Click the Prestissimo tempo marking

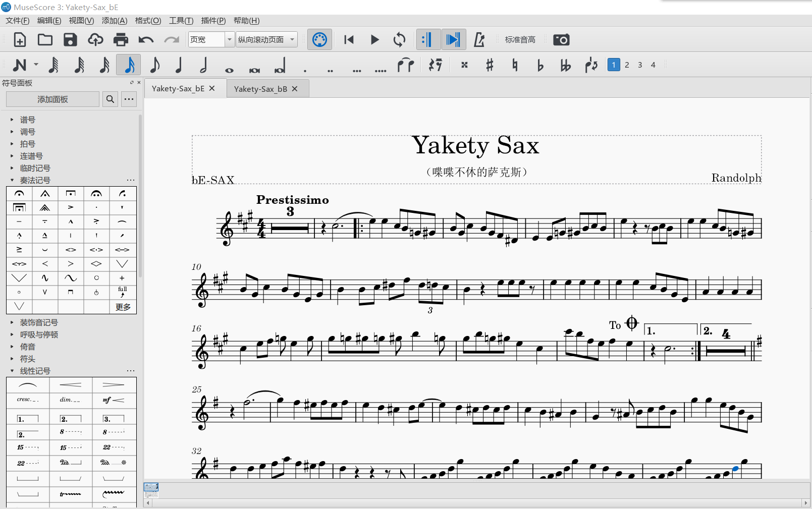click(x=293, y=200)
